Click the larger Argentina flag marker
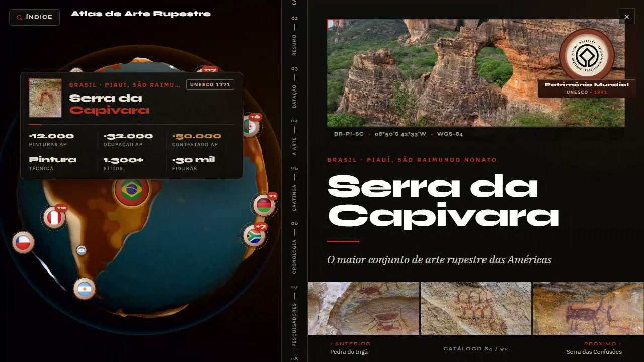Viewport: 644px width, 362px height. pos(85,289)
